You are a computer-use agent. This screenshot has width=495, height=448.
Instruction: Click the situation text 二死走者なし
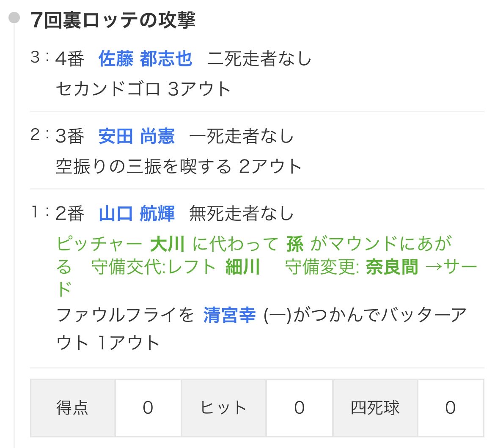click(259, 59)
